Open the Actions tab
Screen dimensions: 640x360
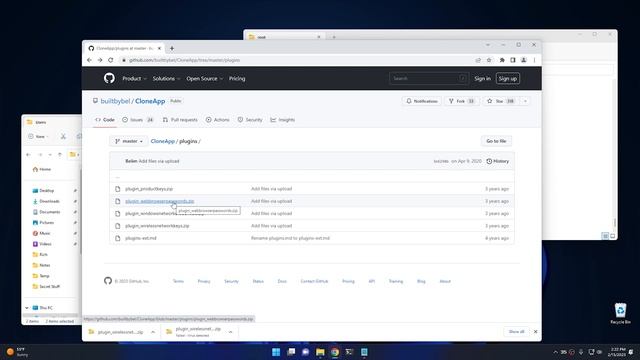218,120
